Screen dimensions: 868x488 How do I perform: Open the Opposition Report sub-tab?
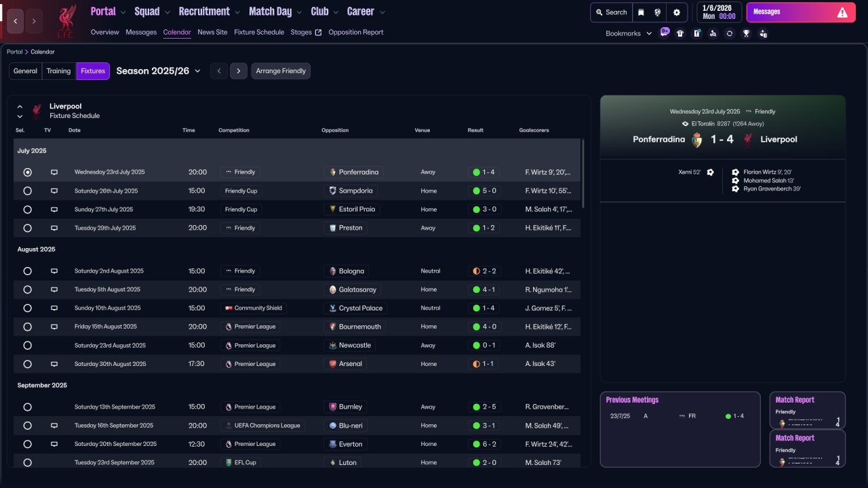356,33
